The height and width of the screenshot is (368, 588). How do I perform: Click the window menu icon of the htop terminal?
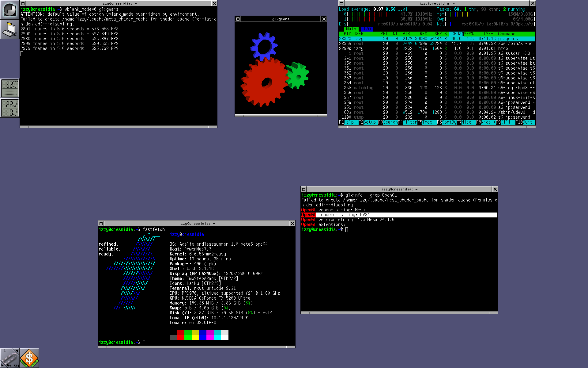coord(341,3)
